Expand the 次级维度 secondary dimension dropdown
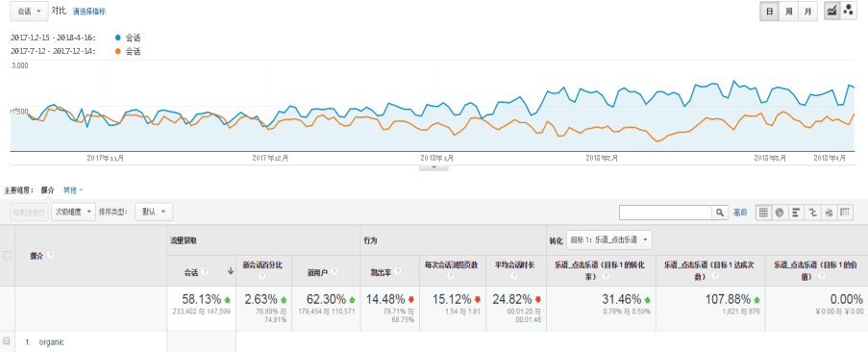 pyautogui.click(x=73, y=212)
